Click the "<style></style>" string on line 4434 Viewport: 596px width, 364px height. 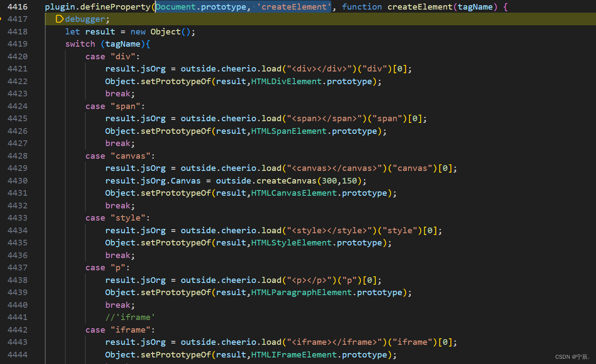click(x=330, y=231)
